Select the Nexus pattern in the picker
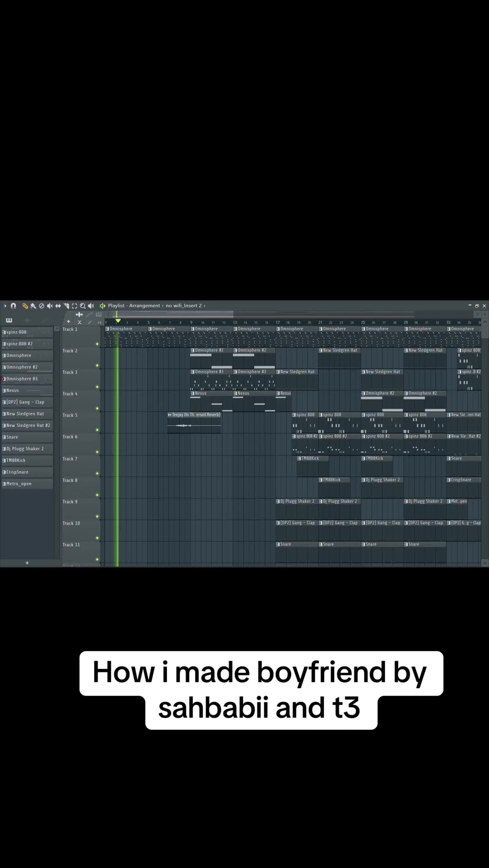Image resolution: width=489 pixels, height=868 pixels. [x=27, y=390]
